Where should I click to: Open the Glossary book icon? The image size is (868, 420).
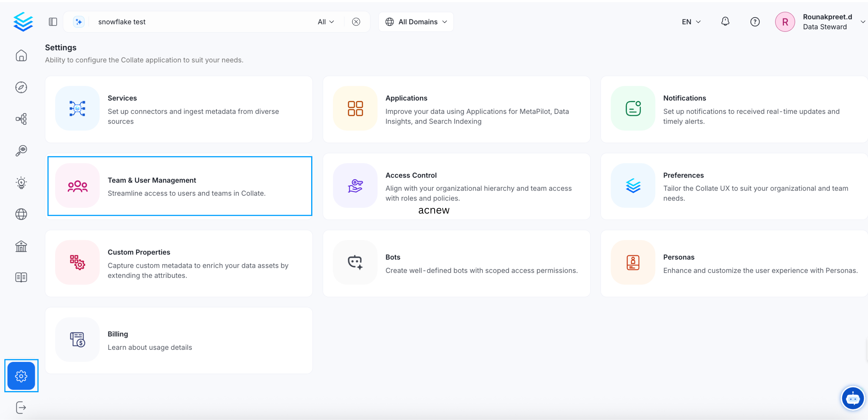[21, 278]
